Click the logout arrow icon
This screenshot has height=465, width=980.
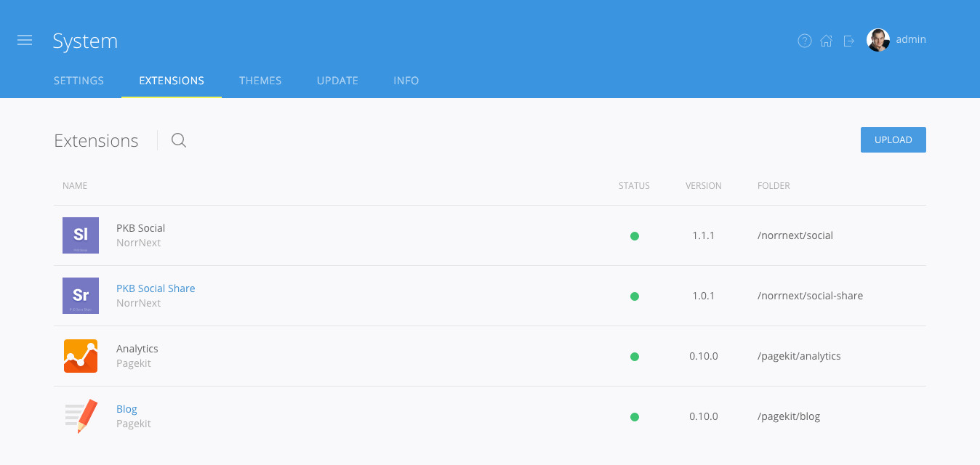tap(848, 41)
